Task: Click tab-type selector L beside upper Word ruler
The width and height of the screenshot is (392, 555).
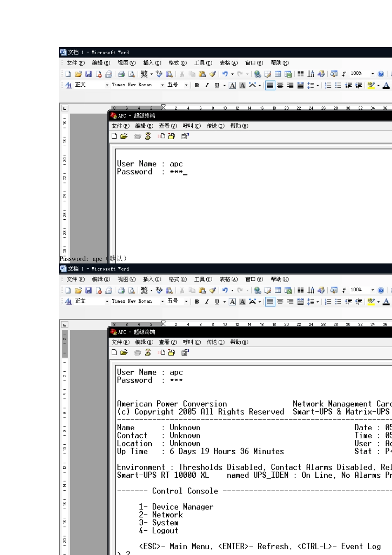Action: (65, 108)
